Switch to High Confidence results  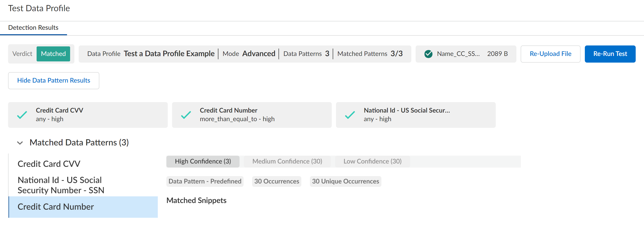[203, 161]
